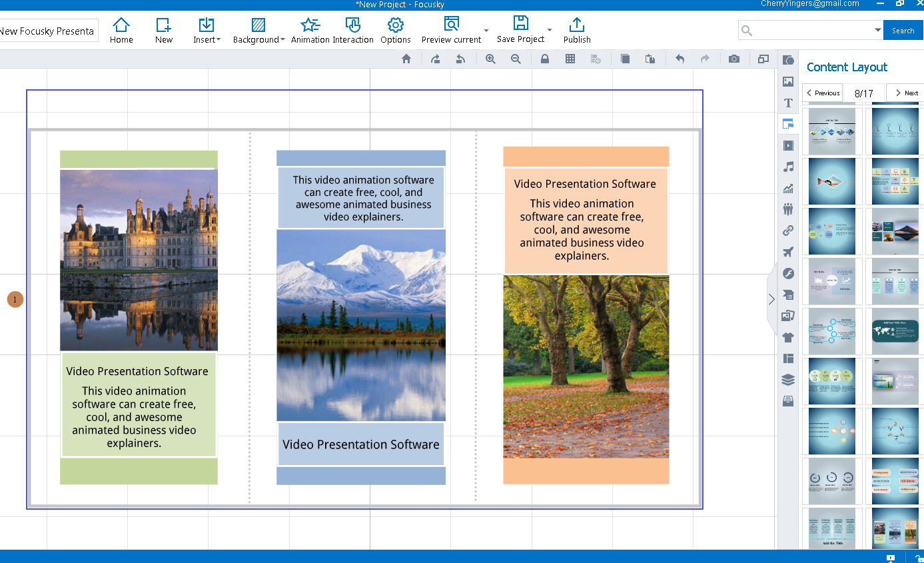Viewport: 924px width, 563px height.
Task: Select the Text tool in the right sidebar
Action: pos(788,103)
